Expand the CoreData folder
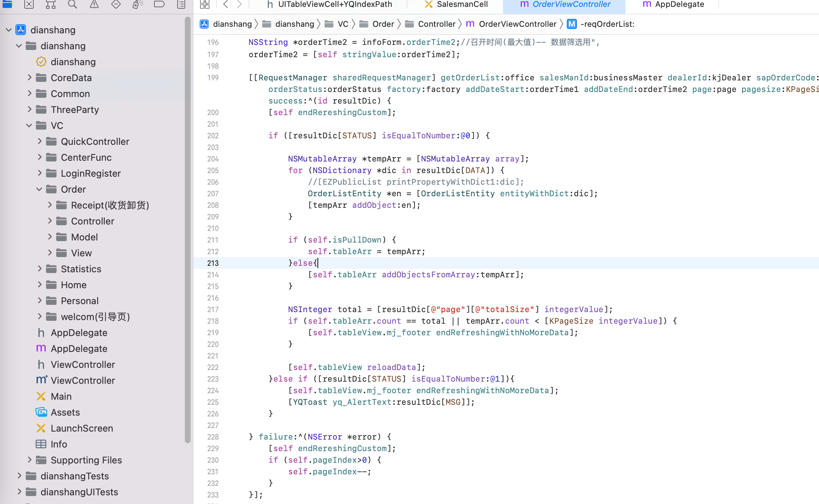Viewport: 819px width, 504px height. [29, 78]
